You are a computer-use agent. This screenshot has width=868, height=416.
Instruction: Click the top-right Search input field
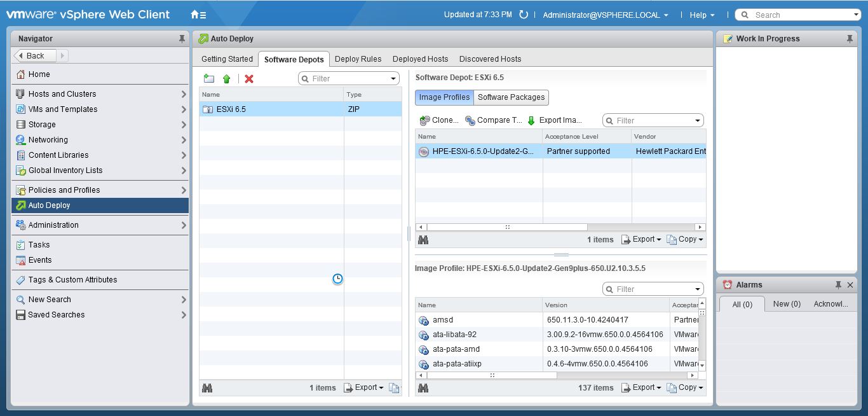801,15
